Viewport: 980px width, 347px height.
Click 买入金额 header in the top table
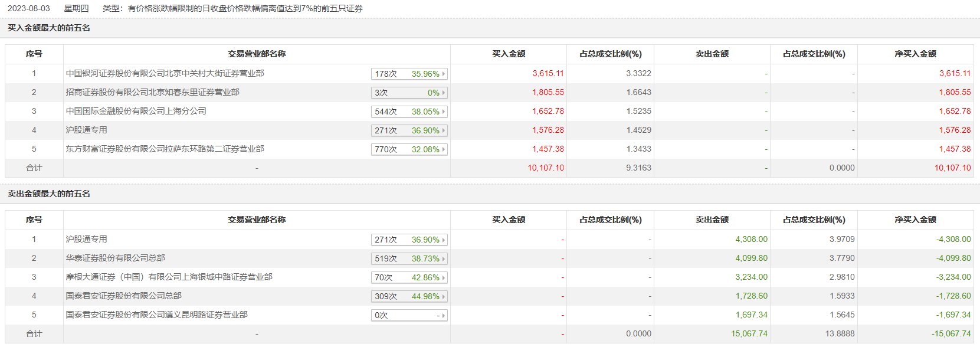509,54
